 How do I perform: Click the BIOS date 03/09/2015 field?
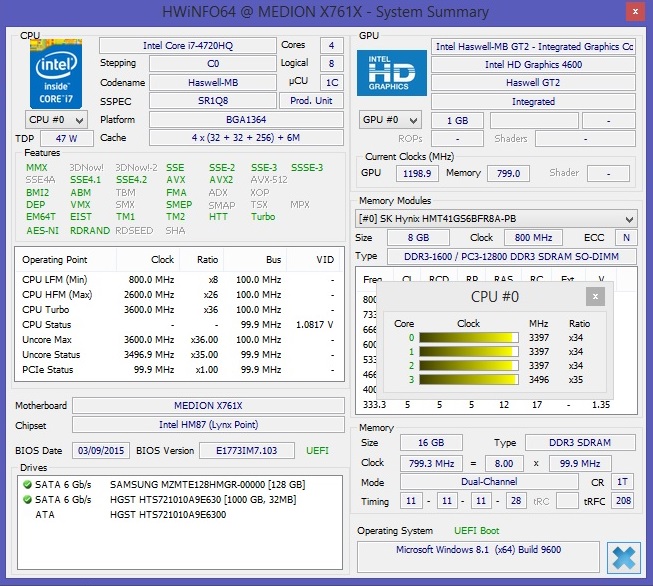(101, 451)
